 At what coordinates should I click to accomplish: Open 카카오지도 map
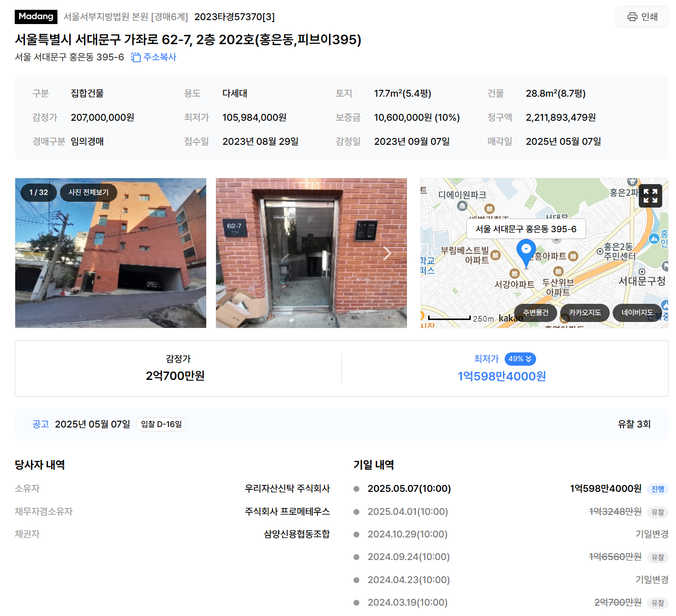pos(585,313)
